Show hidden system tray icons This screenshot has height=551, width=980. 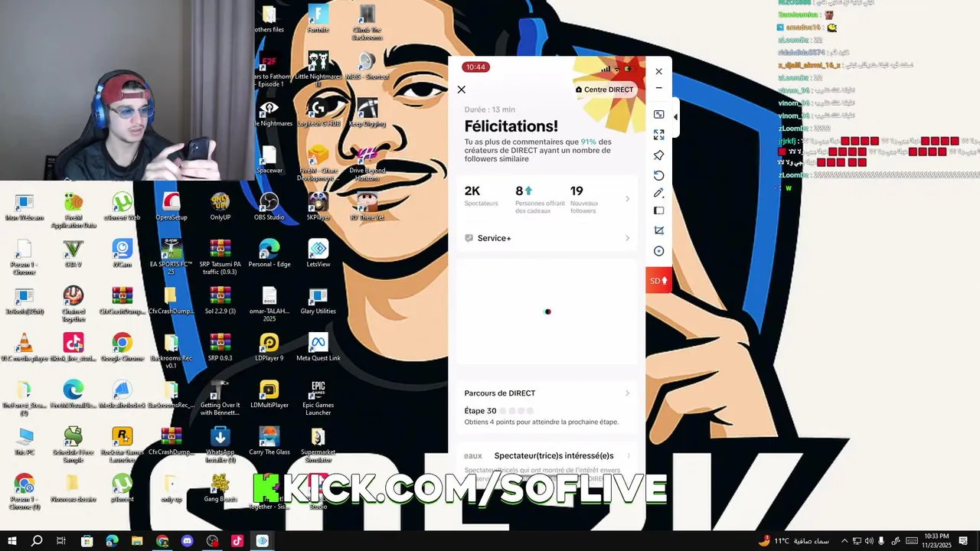[844, 541]
